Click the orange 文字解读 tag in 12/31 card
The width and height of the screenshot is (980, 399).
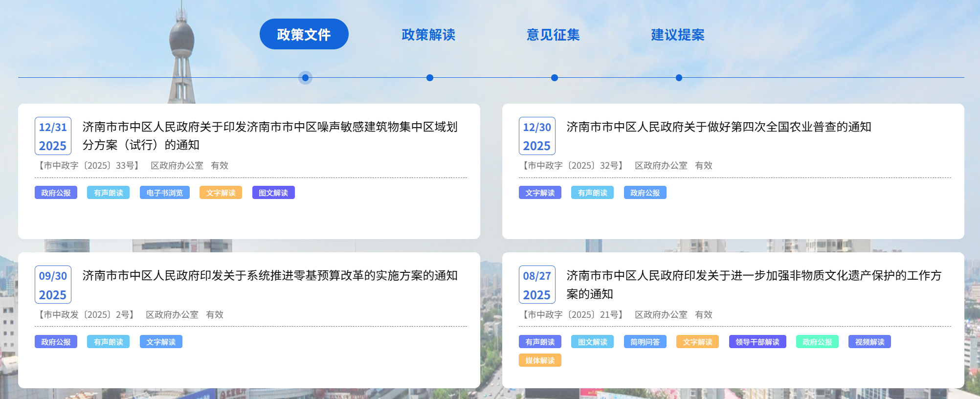click(221, 193)
